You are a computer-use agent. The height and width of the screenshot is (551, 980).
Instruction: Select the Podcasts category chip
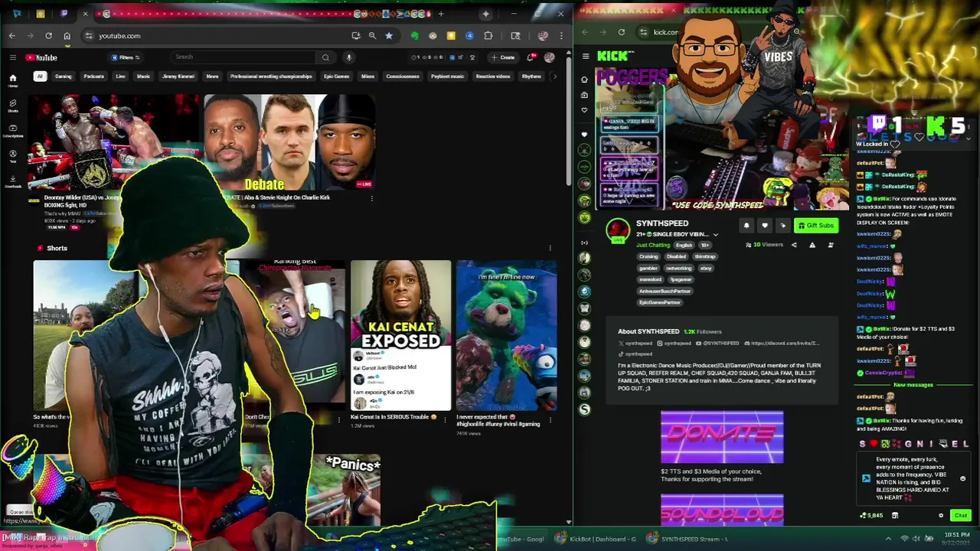pos(93,77)
